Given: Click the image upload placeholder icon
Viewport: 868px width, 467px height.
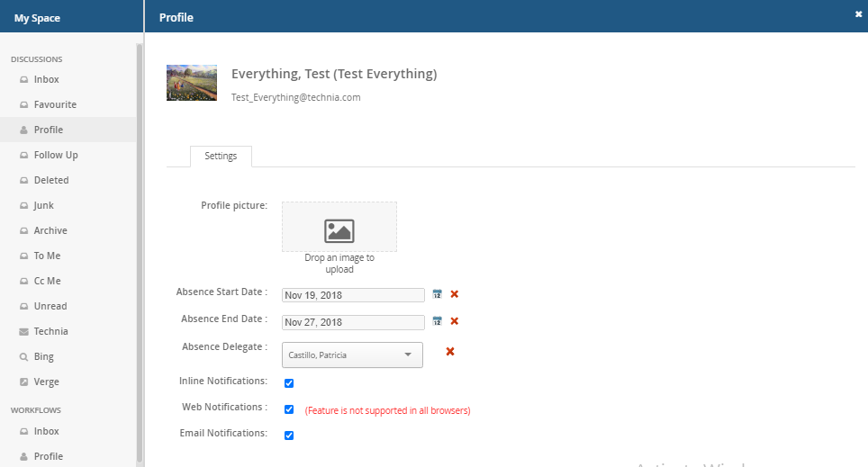Looking at the screenshot, I should coord(339,230).
